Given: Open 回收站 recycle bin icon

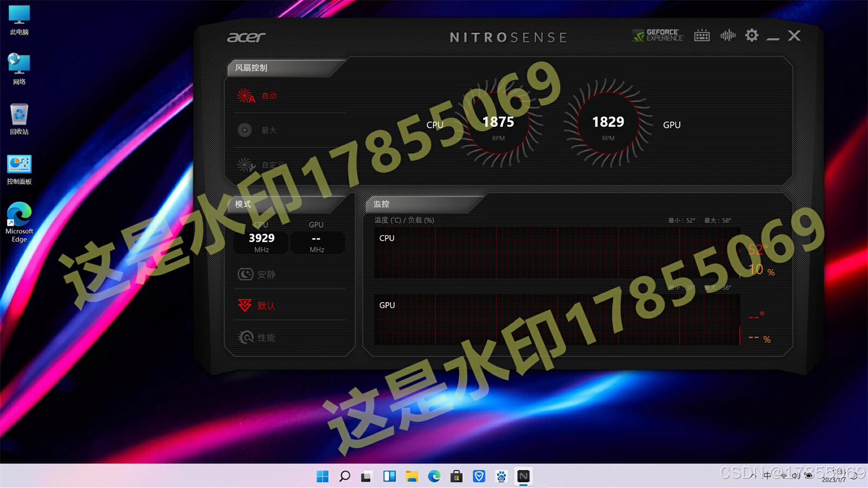Looking at the screenshot, I should pyautogui.click(x=19, y=119).
